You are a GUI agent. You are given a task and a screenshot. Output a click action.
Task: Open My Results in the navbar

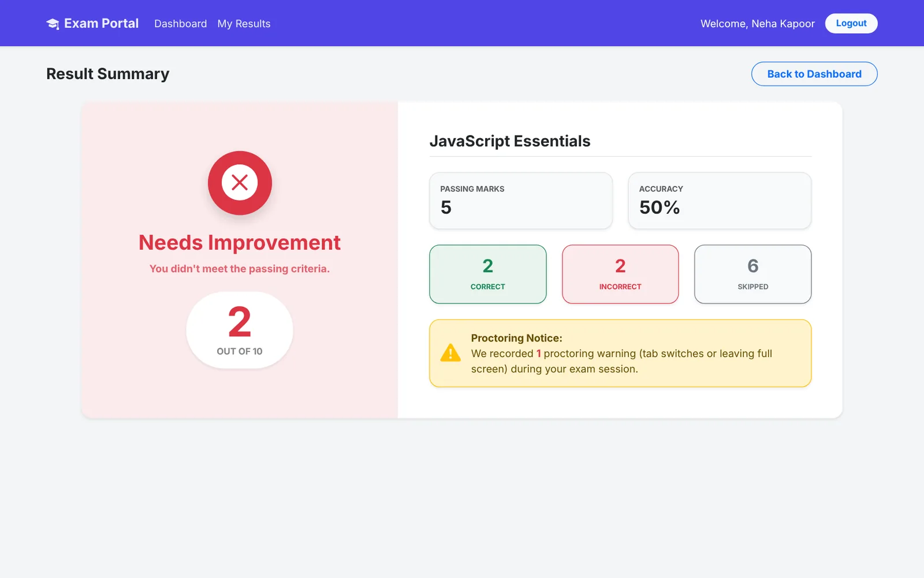click(244, 24)
